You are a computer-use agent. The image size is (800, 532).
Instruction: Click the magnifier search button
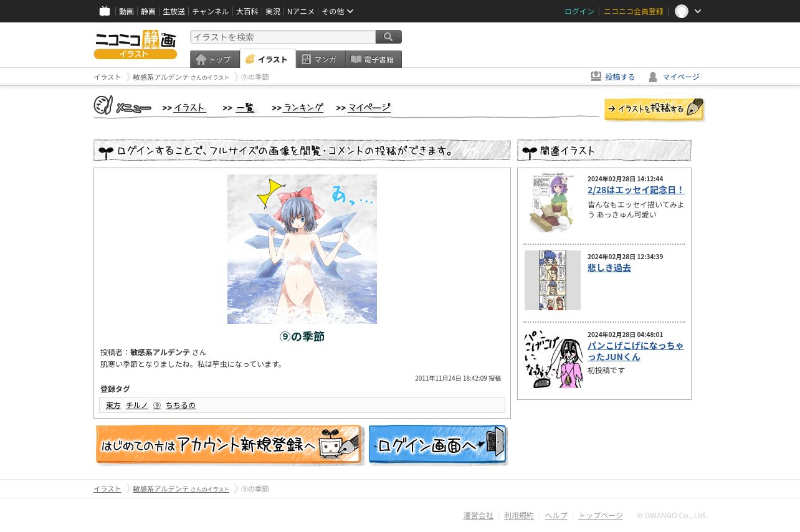(389, 37)
